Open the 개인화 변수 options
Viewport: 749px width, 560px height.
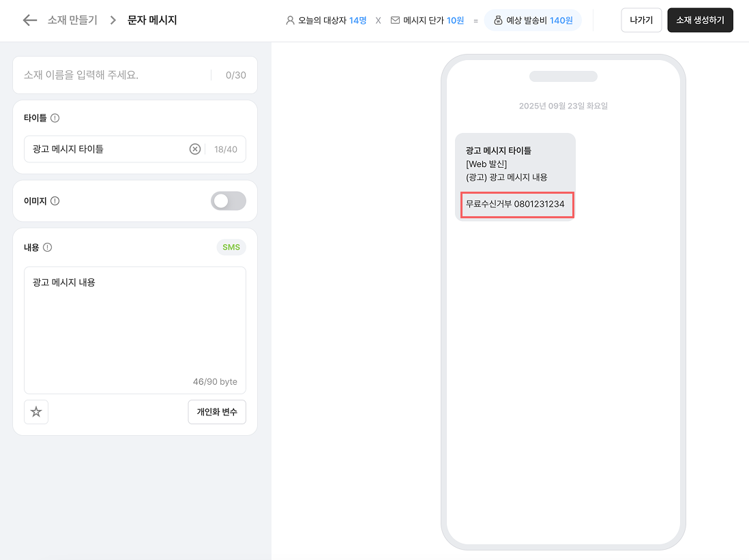(216, 412)
